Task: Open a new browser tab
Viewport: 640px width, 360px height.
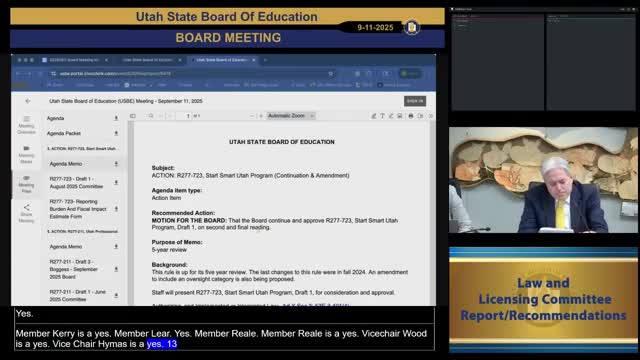Action: click(x=265, y=60)
